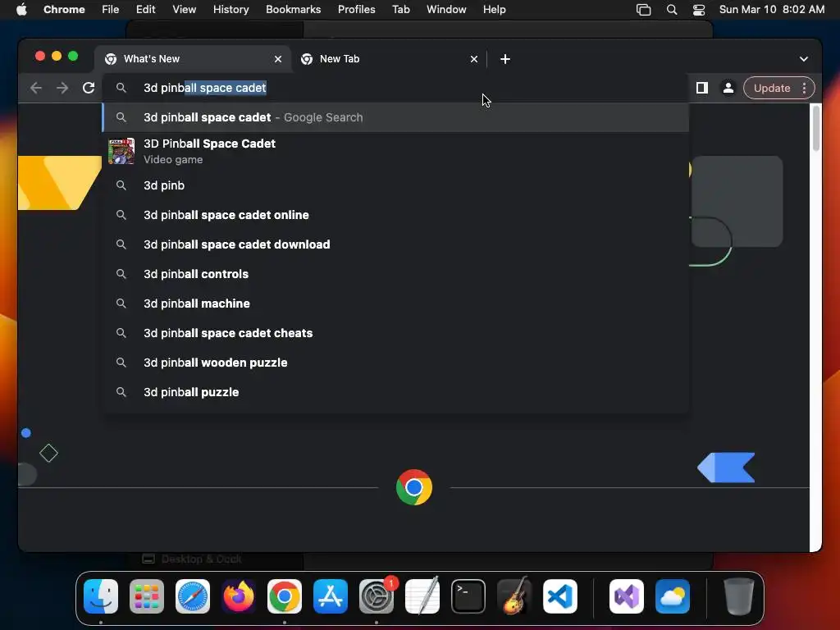This screenshot has height=630, width=840.
Task: Open the File menu
Action: [x=111, y=10]
